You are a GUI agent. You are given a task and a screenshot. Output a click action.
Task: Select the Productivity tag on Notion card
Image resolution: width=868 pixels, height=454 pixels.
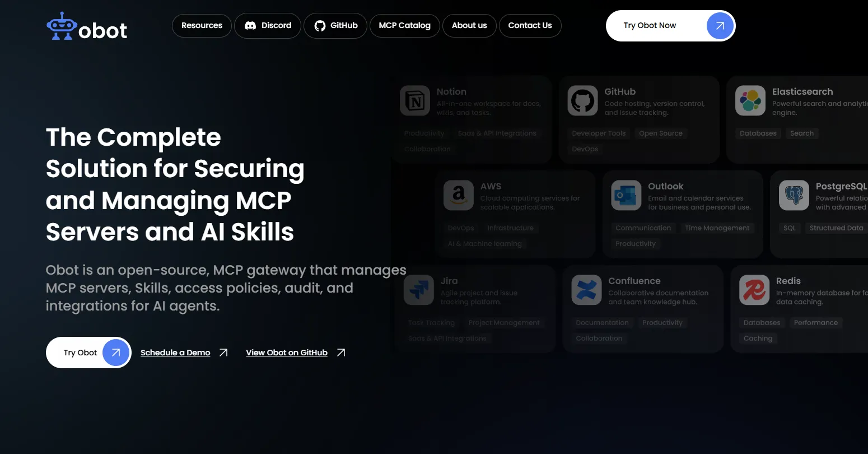click(x=424, y=133)
